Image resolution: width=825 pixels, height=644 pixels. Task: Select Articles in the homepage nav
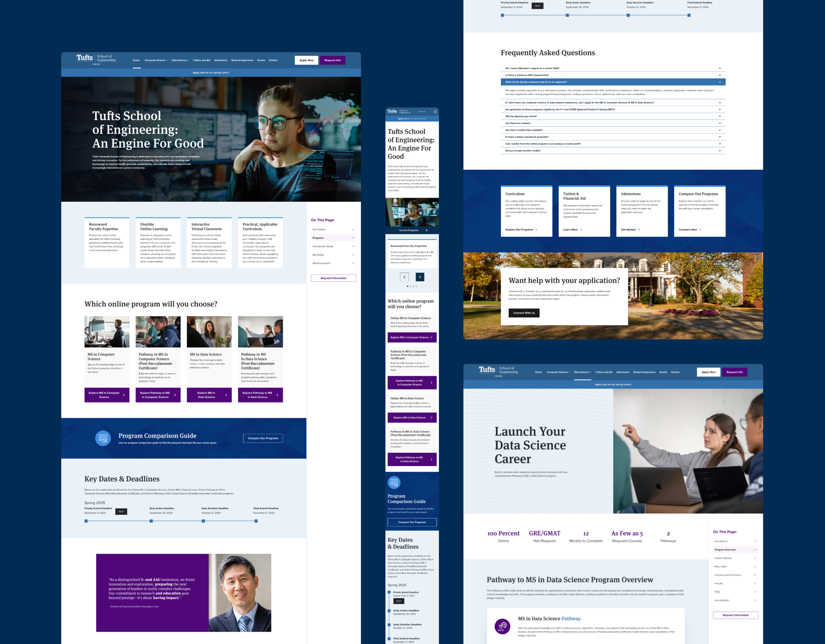[273, 60]
